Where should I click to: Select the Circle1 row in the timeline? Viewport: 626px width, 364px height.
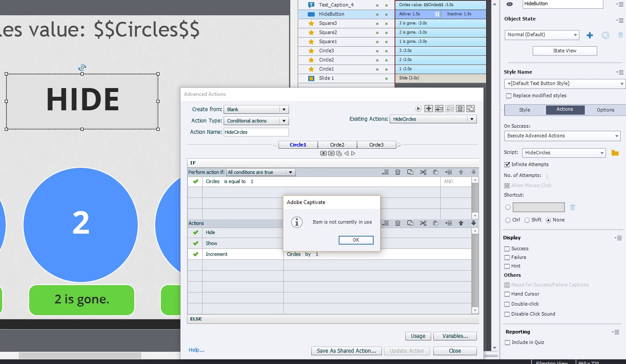[x=392, y=69]
